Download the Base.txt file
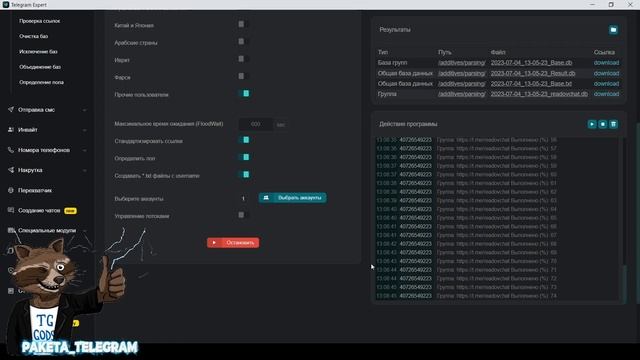The height and width of the screenshot is (360, 640). [606, 84]
